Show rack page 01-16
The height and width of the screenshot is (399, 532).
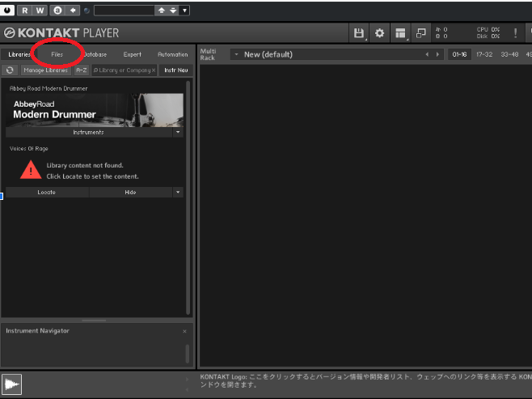459,54
